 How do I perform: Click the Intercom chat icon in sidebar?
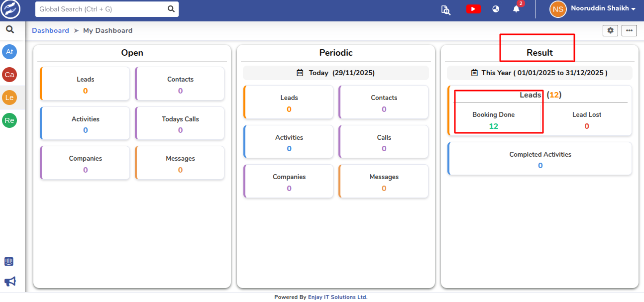coord(9,262)
